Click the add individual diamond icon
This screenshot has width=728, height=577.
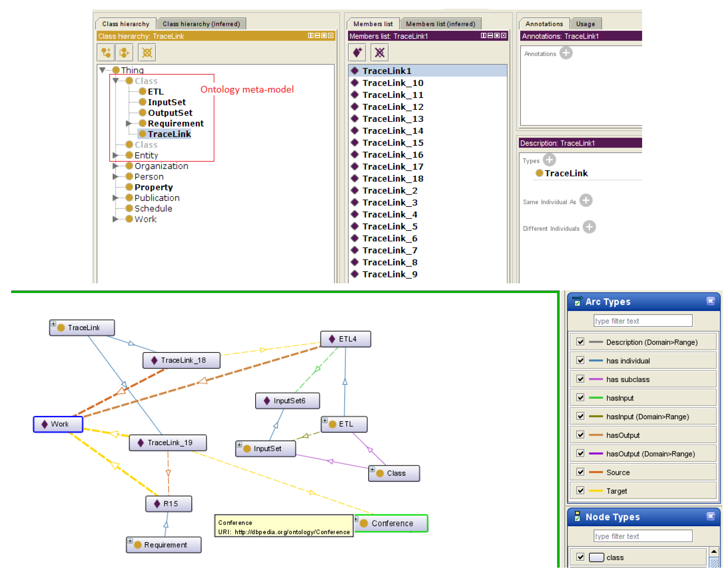click(357, 53)
